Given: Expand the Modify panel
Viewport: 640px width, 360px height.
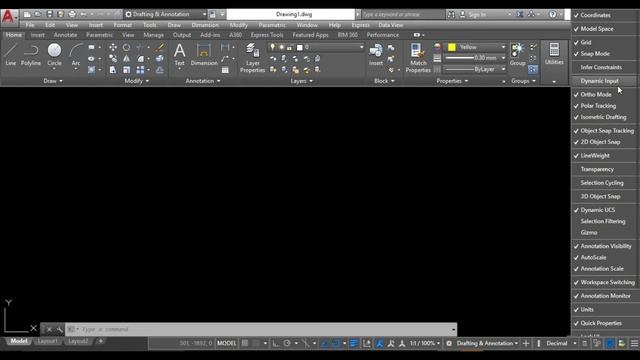Looking at the screenshot, I should (137, 81).
